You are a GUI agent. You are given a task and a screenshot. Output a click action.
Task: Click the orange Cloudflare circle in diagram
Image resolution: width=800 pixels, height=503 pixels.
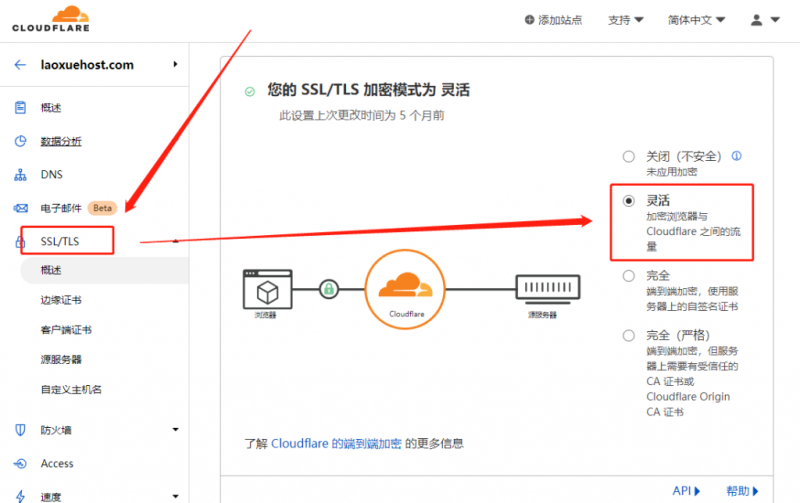(x=405, y=289)
